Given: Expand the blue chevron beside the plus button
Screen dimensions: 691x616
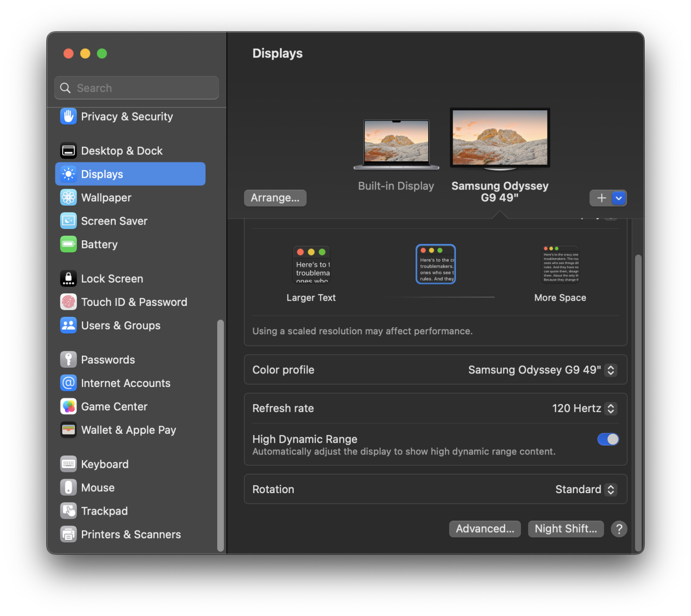Looking at the screenshot, I should [x=619, y=198].
